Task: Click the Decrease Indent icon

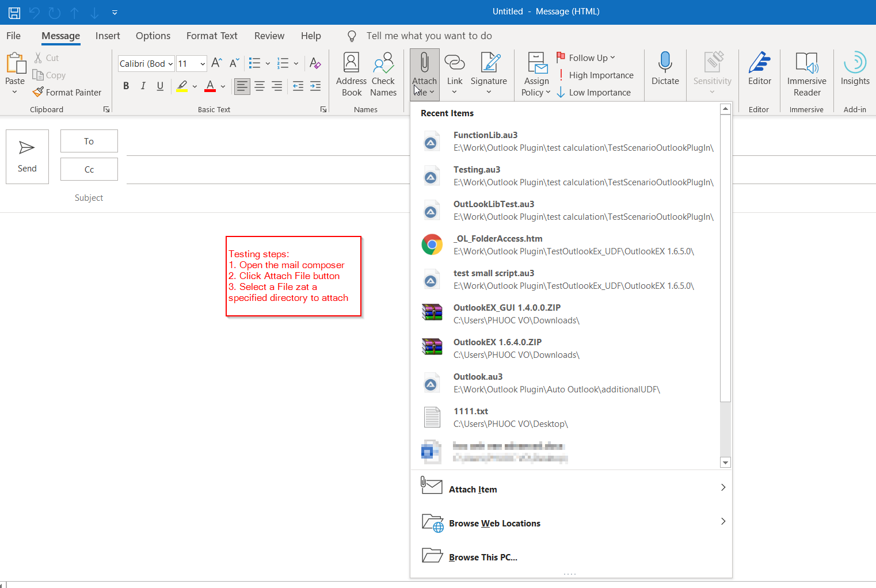Action: coord(298,86)
